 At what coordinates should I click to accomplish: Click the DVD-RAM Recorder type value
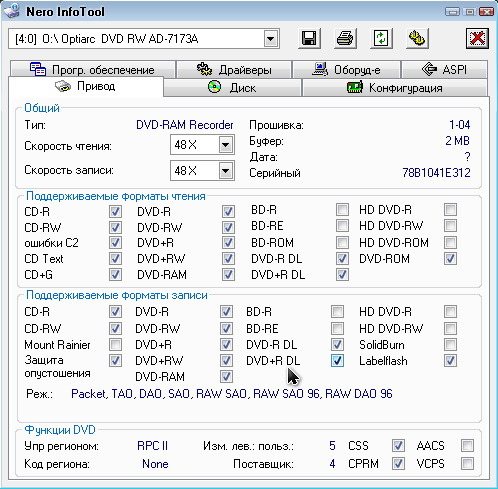pos(185,125)
